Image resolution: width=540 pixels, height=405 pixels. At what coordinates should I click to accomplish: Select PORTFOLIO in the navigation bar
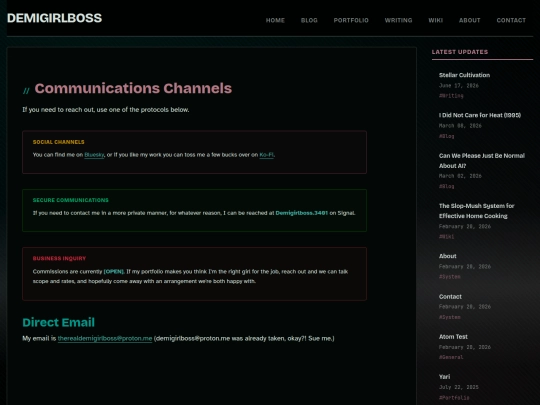(351, 20)
